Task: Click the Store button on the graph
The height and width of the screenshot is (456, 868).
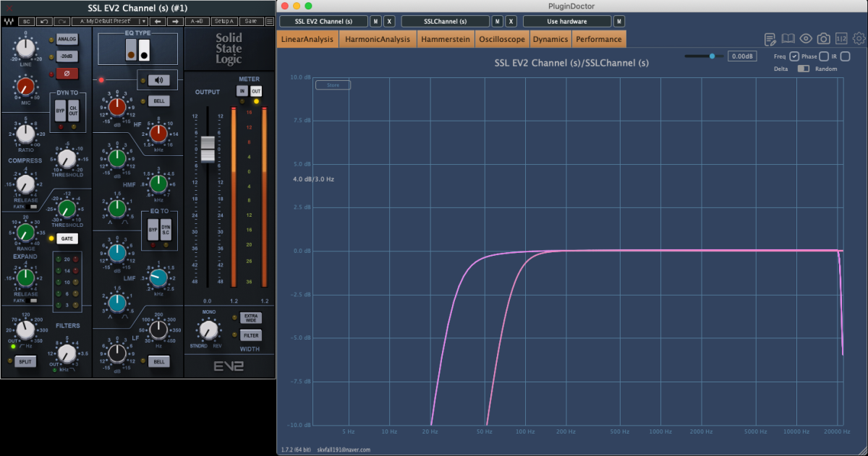Action: [333, 85]
